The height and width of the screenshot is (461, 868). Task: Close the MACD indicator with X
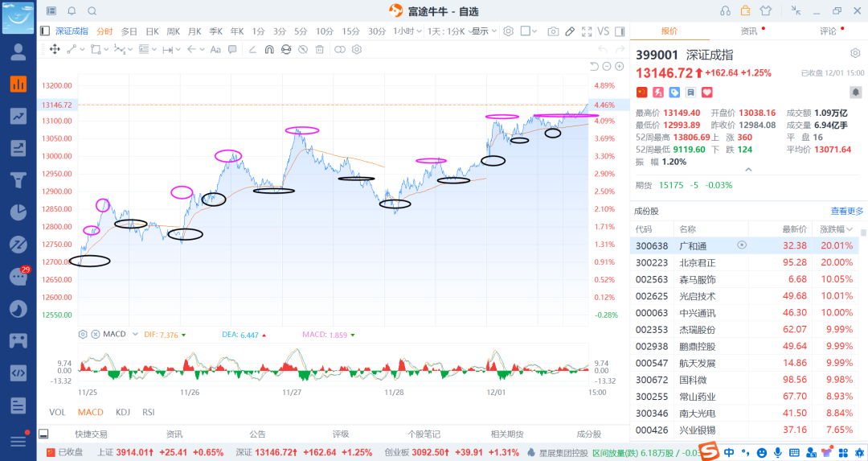pos(95,334)
